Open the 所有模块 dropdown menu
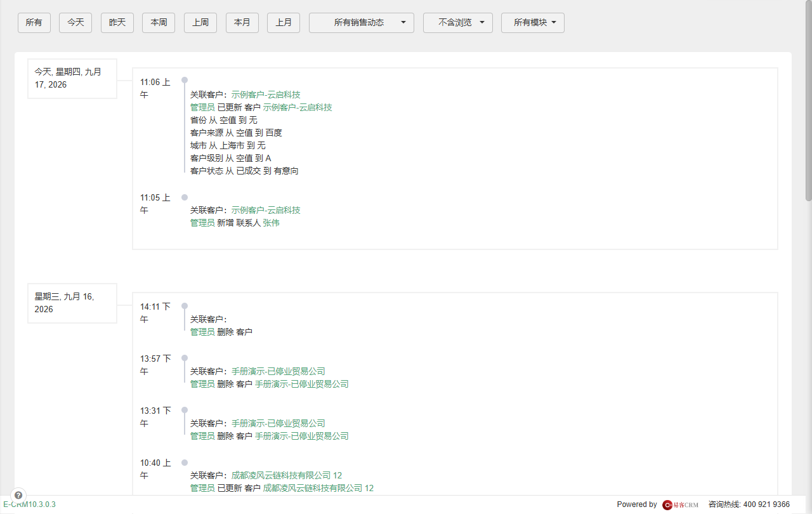Viewport: 812px width, 514px height. click(x=533, y=23)
